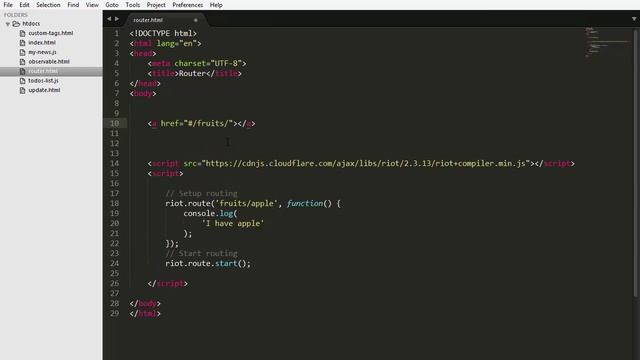The image size is (640, 360).
Task: Click the 'fruits/apple' route string
Action: tap(247, 203)
